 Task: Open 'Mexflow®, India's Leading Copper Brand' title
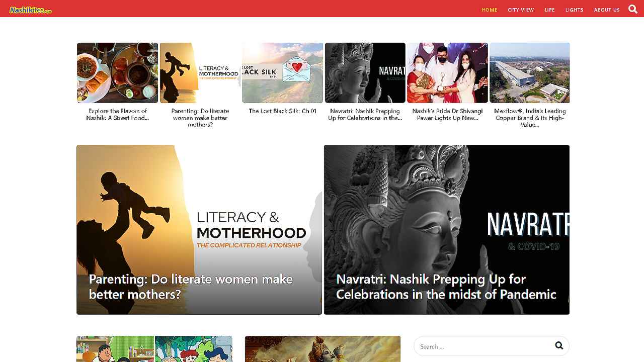coord(530,118)
